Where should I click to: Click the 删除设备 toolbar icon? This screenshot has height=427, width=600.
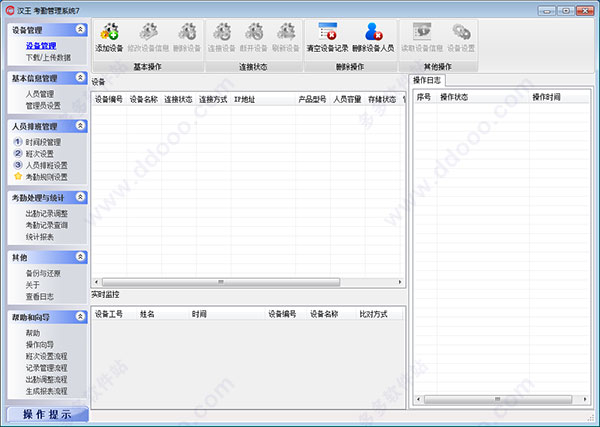(187, 32)
